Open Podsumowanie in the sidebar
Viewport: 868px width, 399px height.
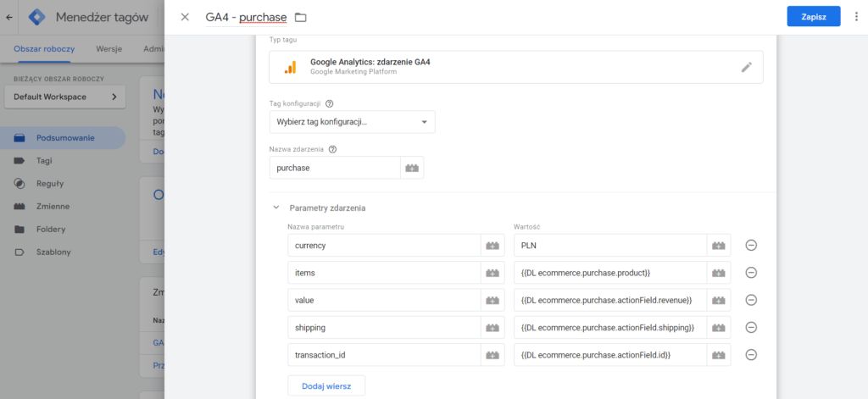(x=63, y=138)
